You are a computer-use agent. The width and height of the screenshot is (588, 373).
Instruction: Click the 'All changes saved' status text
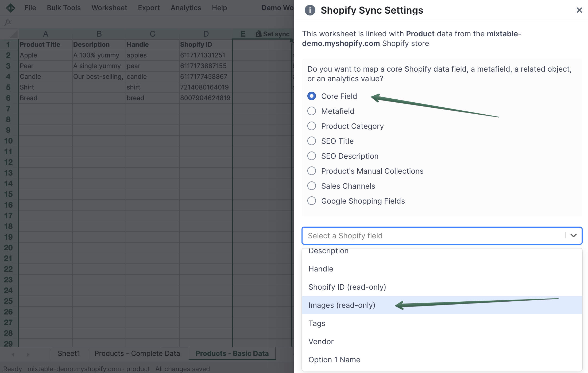coord(183,369)
